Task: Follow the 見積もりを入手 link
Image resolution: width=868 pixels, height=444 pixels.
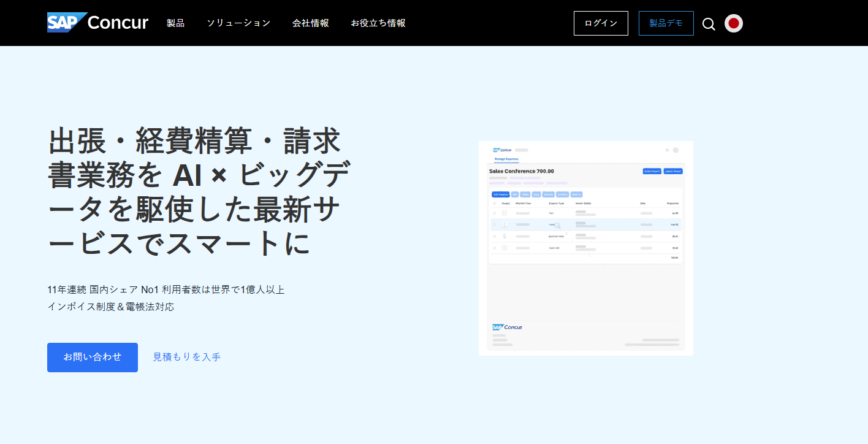Action: click(186, 357)
